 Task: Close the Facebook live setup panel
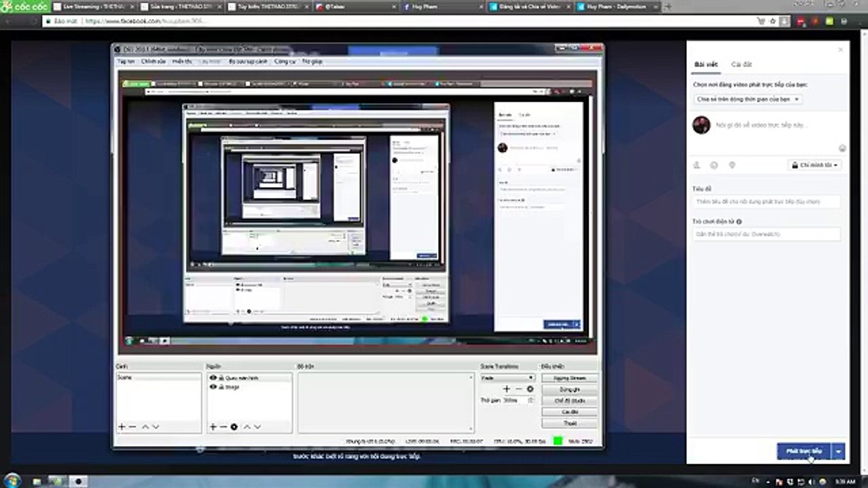coord(841,49)
